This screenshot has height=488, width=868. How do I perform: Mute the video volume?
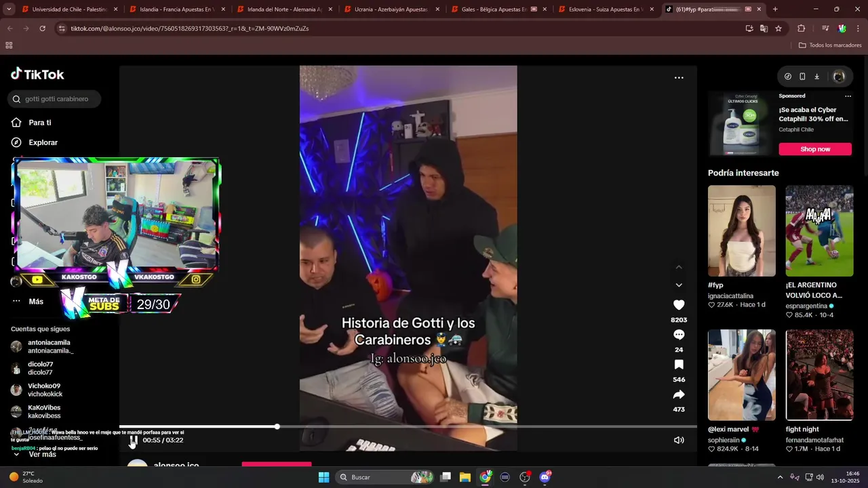tap(679, 441)
